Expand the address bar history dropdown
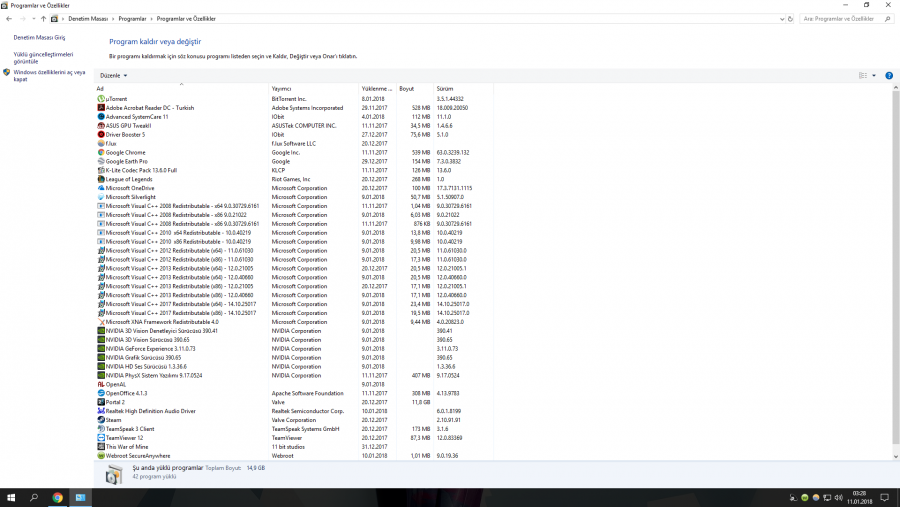The image size is (900, 507). (x=782, y=19)
